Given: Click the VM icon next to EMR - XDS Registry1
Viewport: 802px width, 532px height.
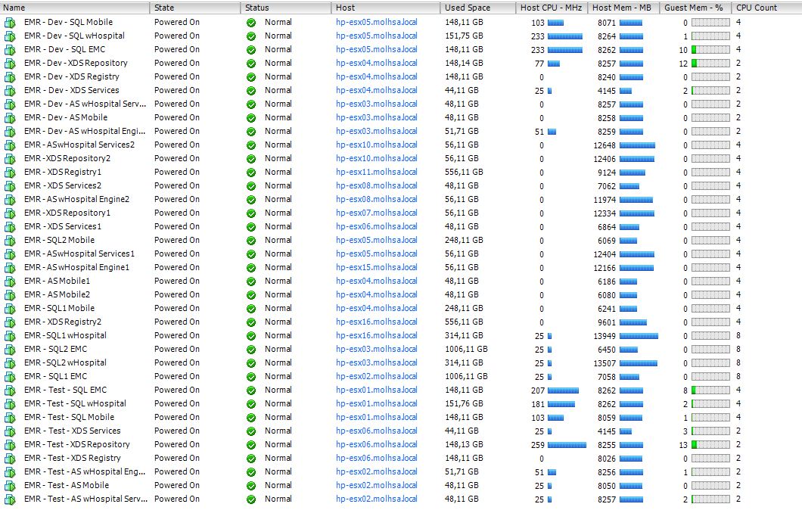Looking at the screenshot, I should click(10, 173).
